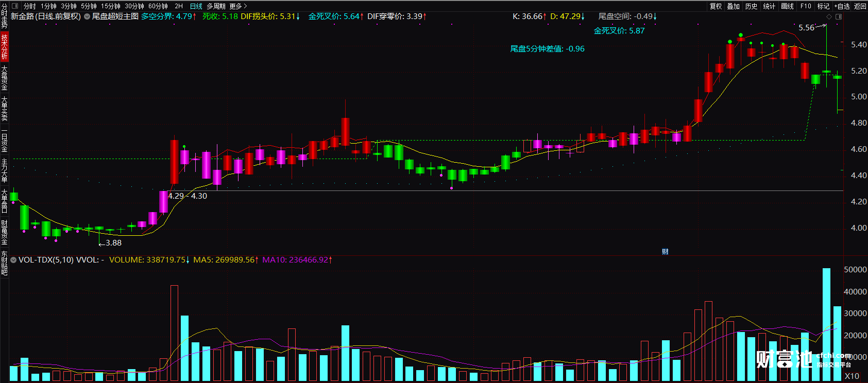The width and height of the screenshot is (868, 383).
Task: Open the diamond marker icon near 5.56
Action: [829, 17]
